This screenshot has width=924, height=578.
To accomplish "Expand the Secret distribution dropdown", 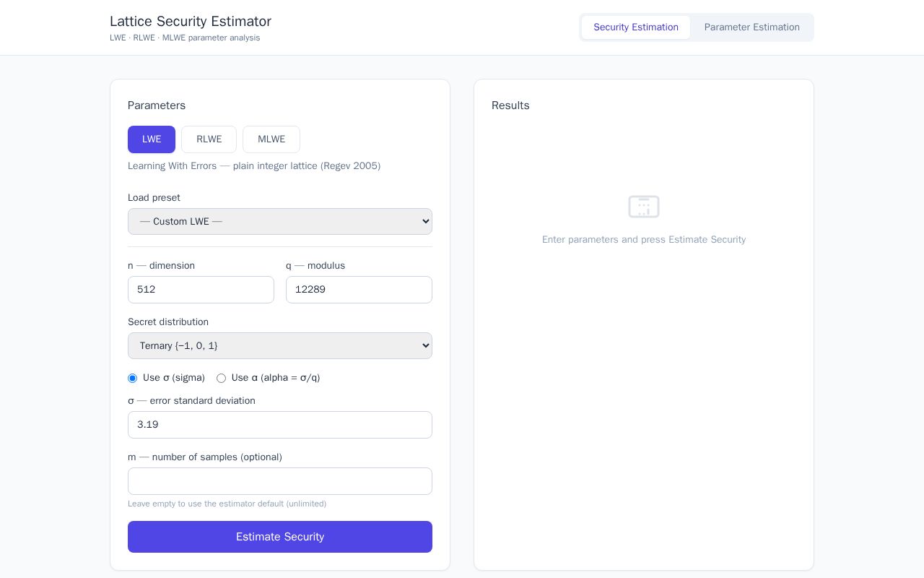I will tap(280, 346).
